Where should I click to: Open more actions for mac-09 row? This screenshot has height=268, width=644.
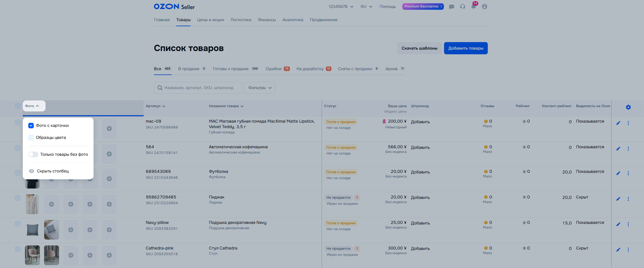628,123
